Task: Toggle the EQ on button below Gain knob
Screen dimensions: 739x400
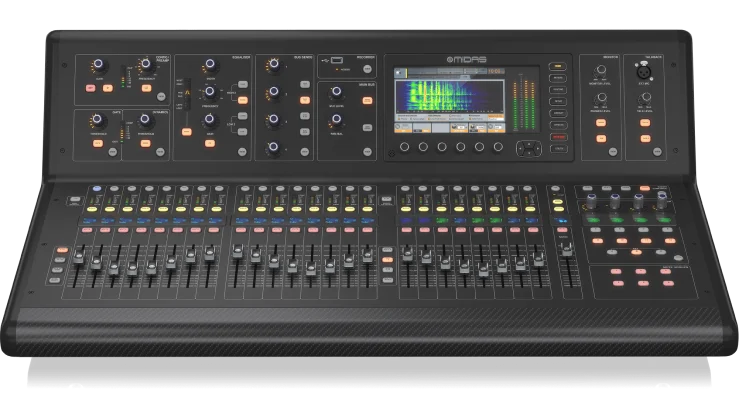Action: click(210, 144)
